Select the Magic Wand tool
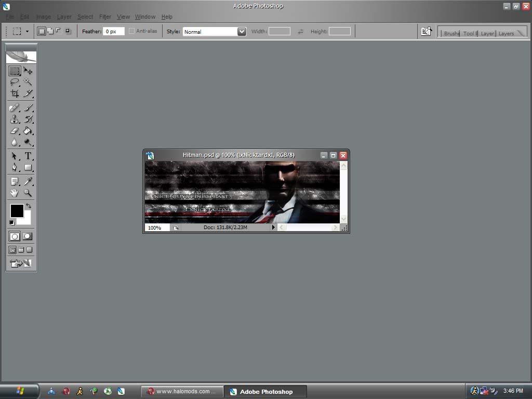 click(x=28, y=82)
